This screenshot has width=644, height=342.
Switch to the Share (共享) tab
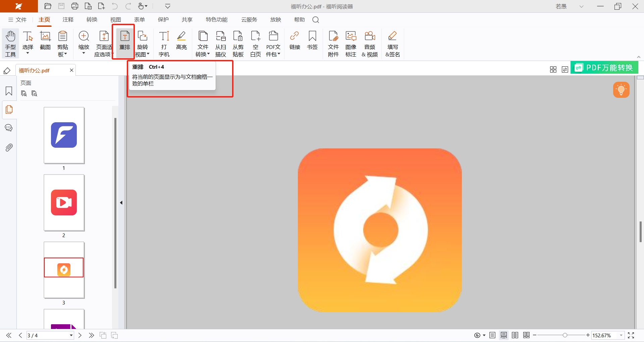click(x=187, y=20)
